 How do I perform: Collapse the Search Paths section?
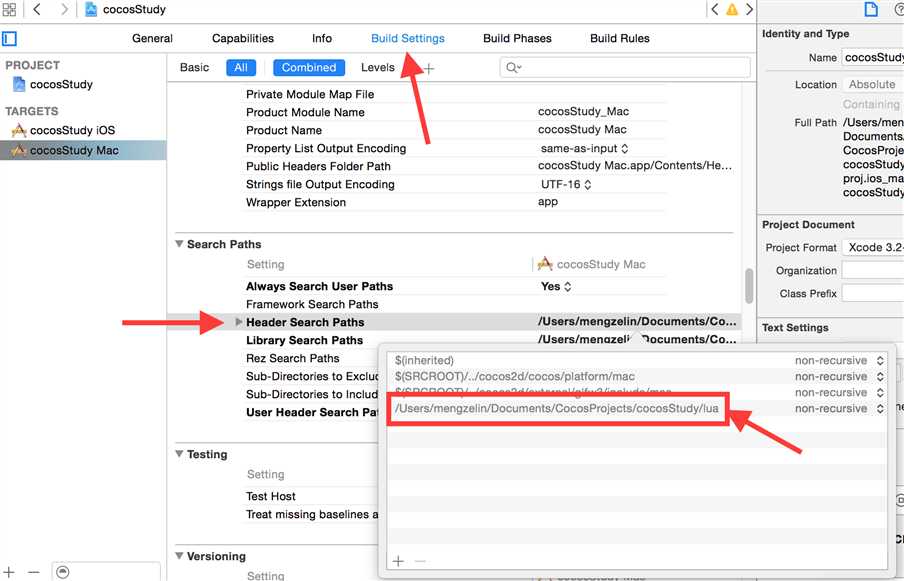(179, 244)
